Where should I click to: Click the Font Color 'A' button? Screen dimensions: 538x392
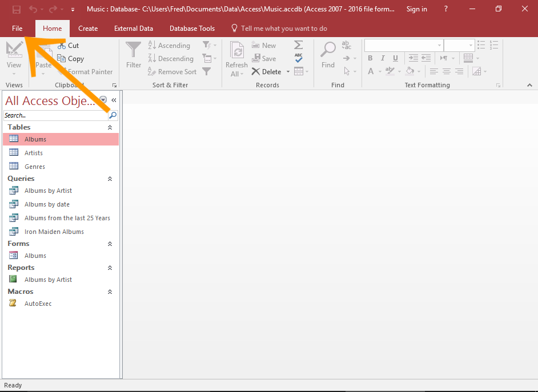[x=371, y=71]
